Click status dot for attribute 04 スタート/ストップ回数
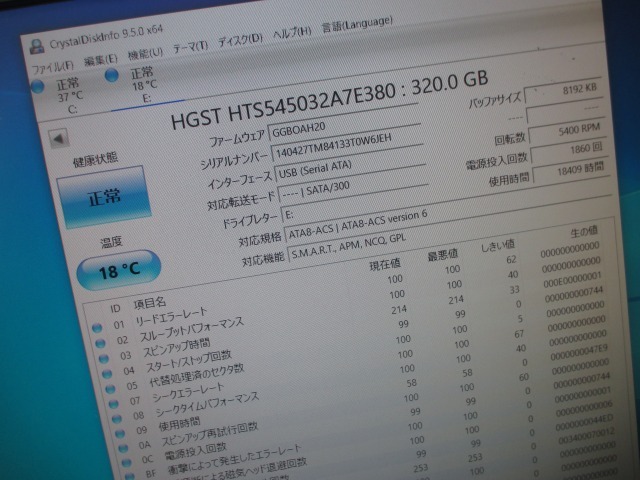Image resolution: width=640 pixels, height=480 pixels. (x=107, y=373)
